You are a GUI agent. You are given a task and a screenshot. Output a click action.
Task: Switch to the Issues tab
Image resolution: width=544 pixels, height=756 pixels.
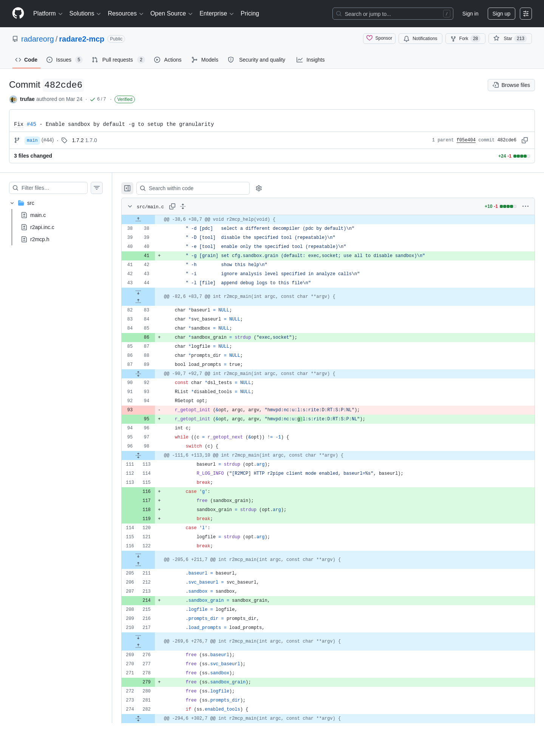point(64,60)
